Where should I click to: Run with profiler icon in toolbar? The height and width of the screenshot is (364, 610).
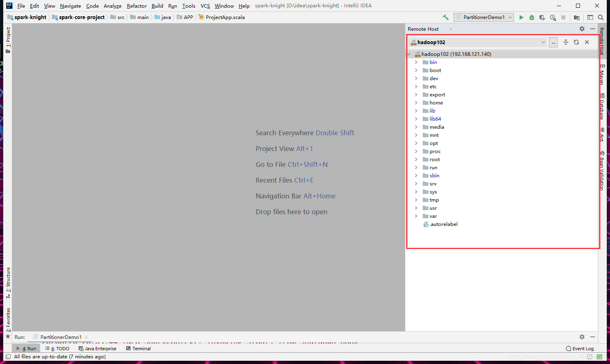[x=553, y=17]
